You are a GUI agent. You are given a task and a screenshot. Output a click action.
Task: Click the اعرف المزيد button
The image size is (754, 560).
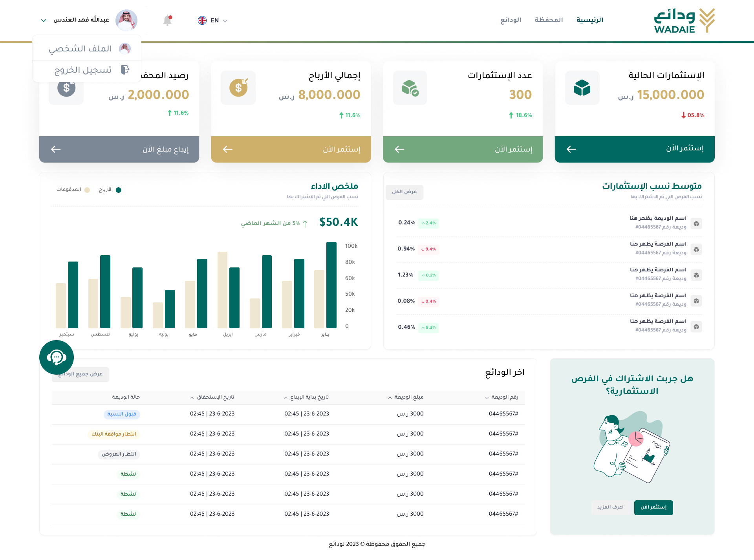610,507
